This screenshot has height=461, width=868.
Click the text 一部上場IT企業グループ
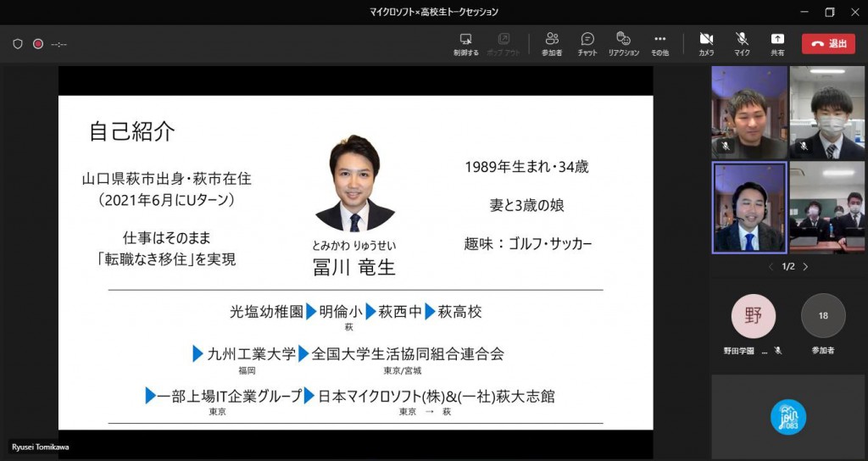tap(230, 397)
